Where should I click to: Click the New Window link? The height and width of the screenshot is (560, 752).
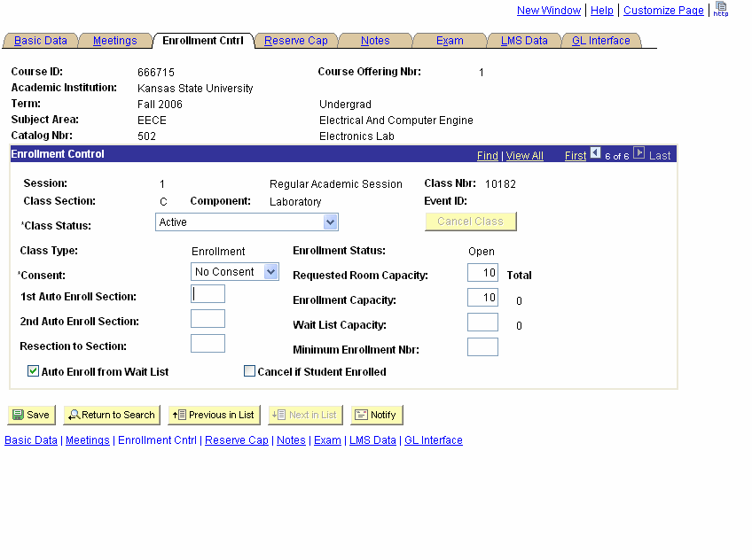[x=549, y=11]
